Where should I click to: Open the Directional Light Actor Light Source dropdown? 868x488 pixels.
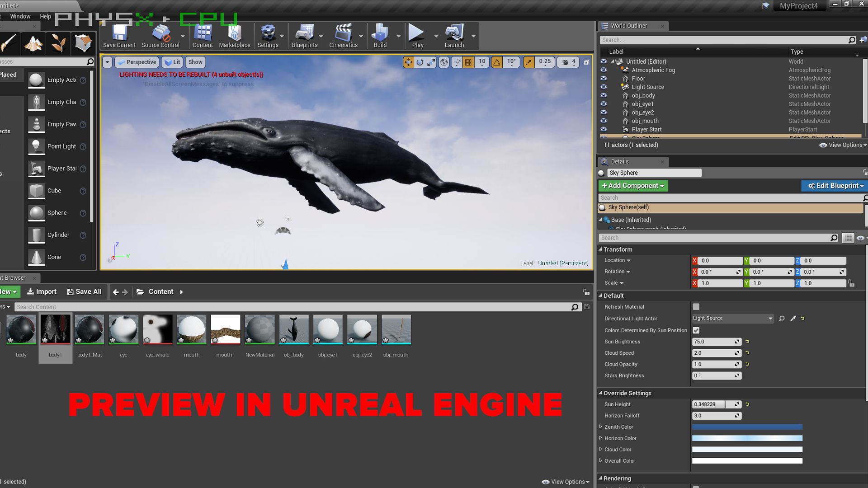733,319
